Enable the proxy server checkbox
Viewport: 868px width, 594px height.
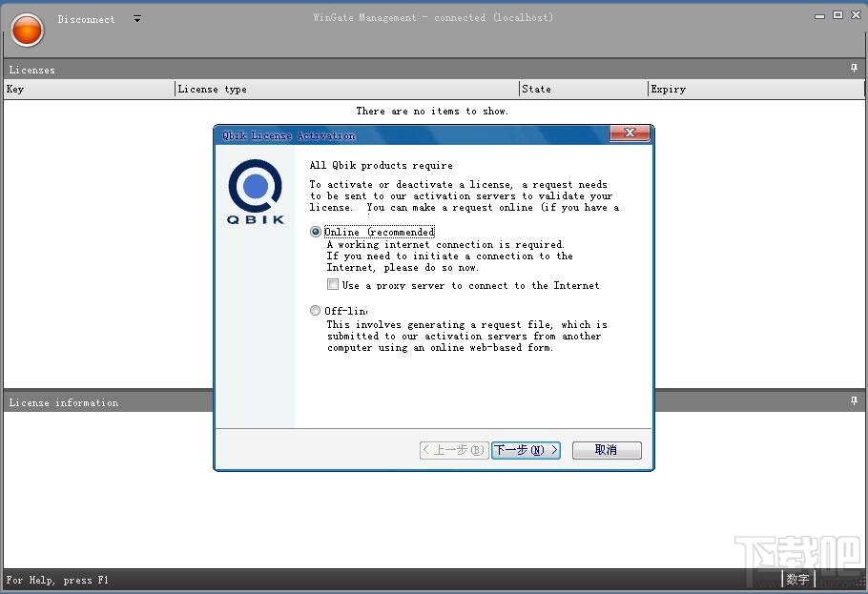[x=333, y=284]
